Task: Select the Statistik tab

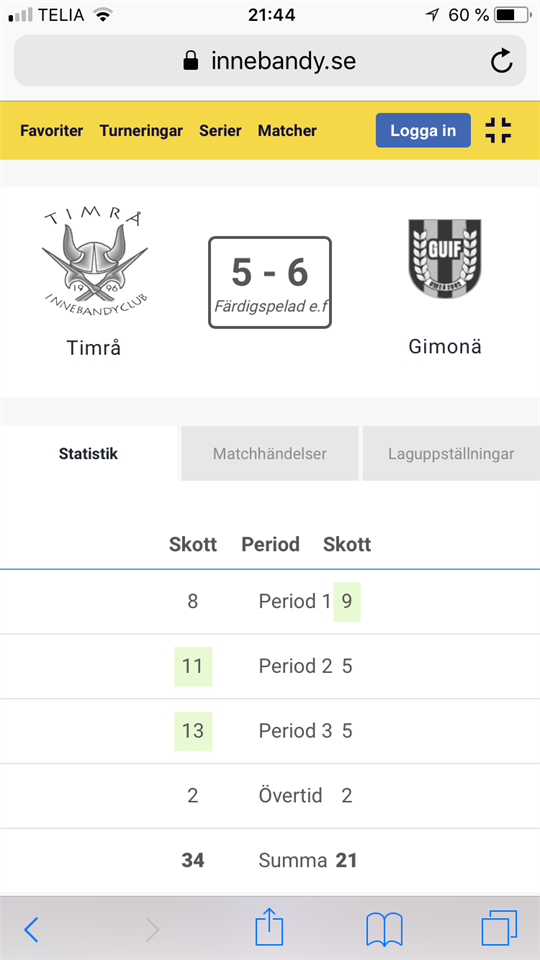Action: [88, 454]
